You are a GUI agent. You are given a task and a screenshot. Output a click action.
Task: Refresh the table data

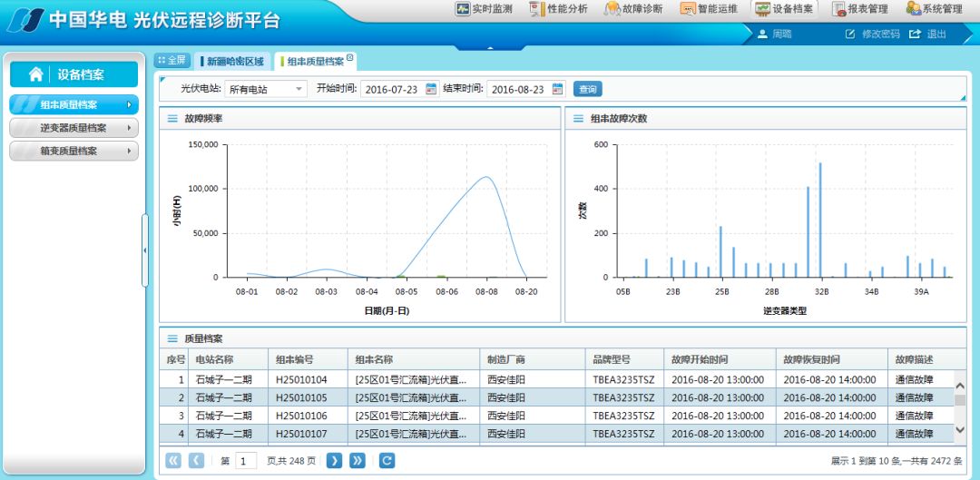pos(387,461)
